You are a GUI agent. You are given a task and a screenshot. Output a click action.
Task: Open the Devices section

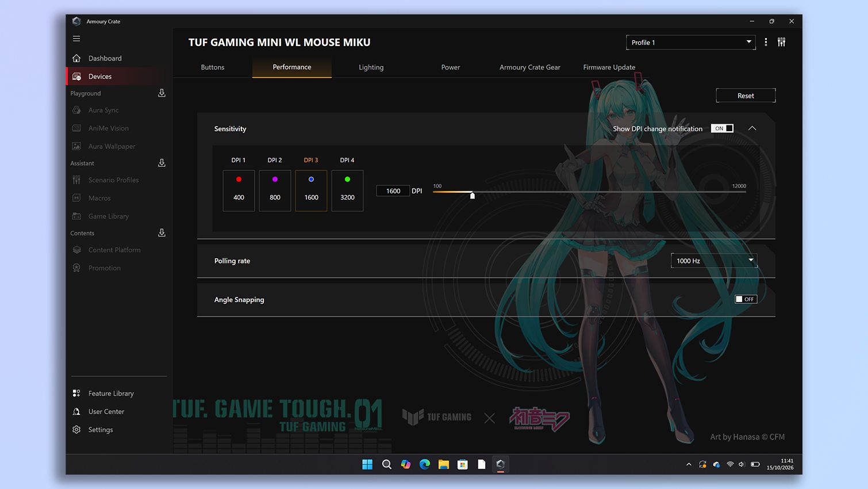[120, 77]
